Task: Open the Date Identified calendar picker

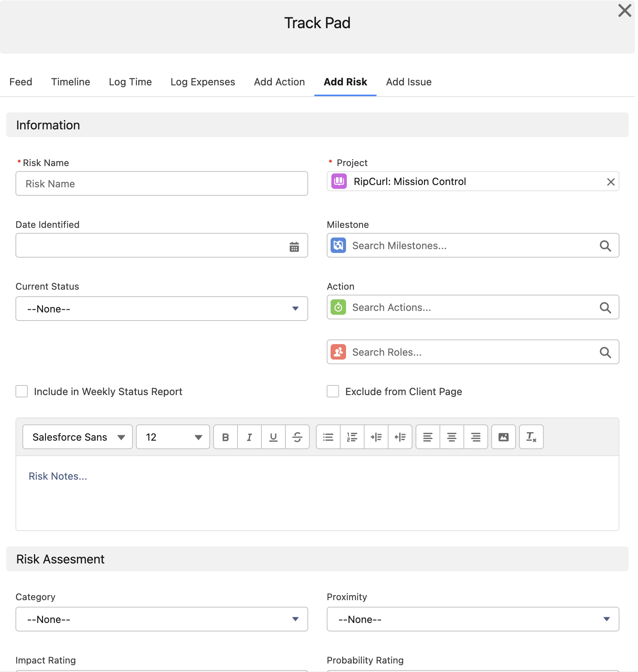Action: point(294,246)
